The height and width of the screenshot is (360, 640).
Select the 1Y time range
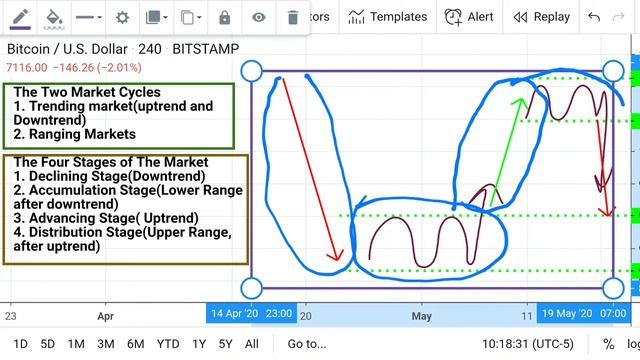coord(199,344)
